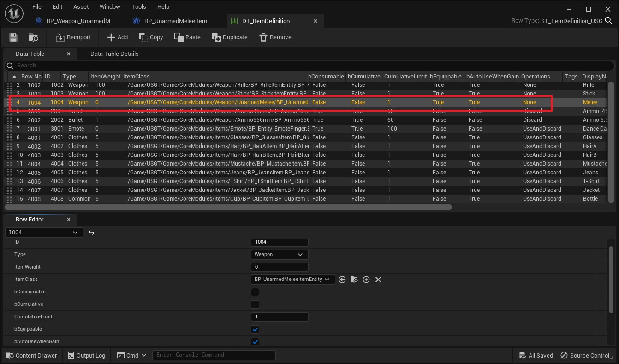Viewport: 619px width, 364px height.
Task: Edit the ItemWeight value field
Action: (x=280, y=267)
